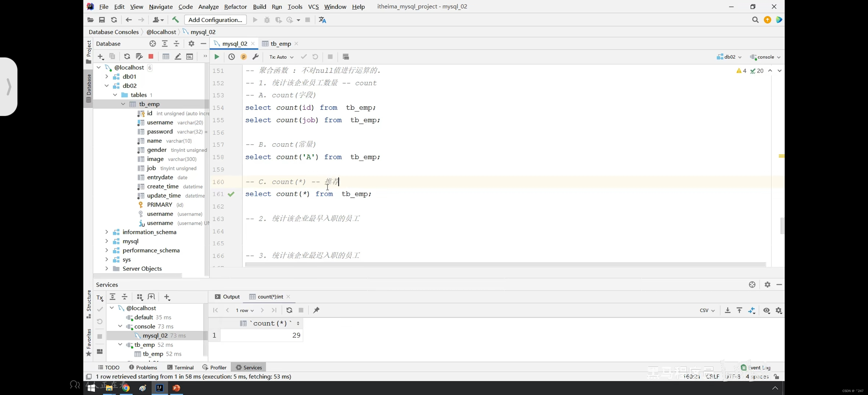Collapse the db02 schema node
The image size is (868, 395).
tap(107, 86)
